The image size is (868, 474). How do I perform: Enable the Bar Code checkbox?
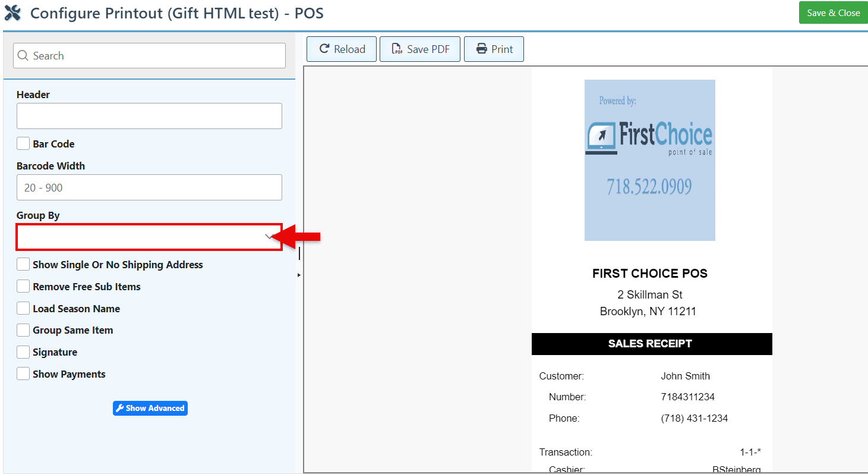23,144
